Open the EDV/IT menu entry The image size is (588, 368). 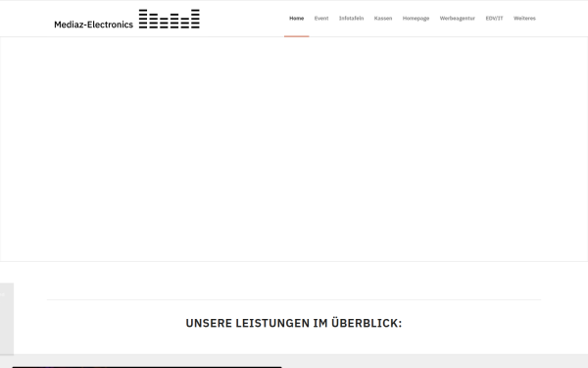[x=494, y=18]
